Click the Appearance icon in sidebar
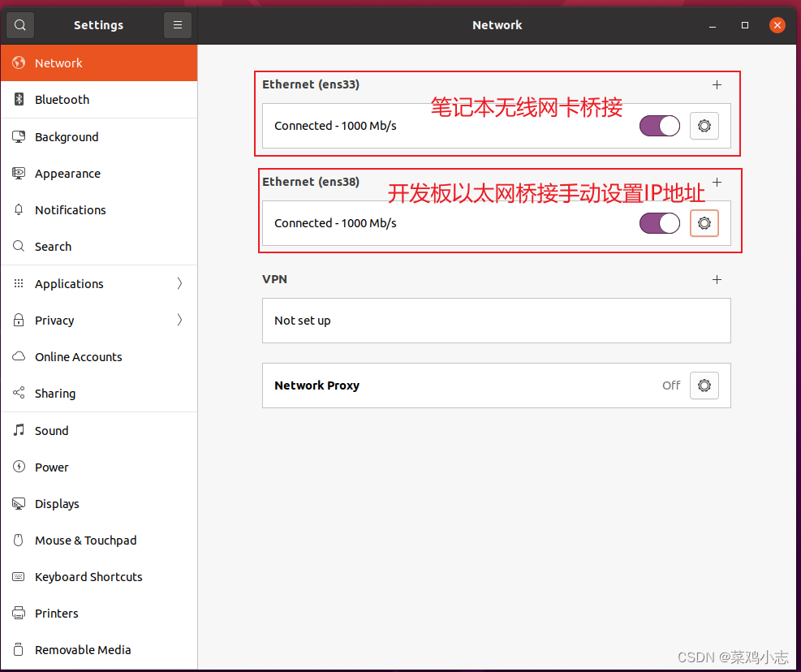The width and height of the screenshot is (801, 672). coord(19,173)
